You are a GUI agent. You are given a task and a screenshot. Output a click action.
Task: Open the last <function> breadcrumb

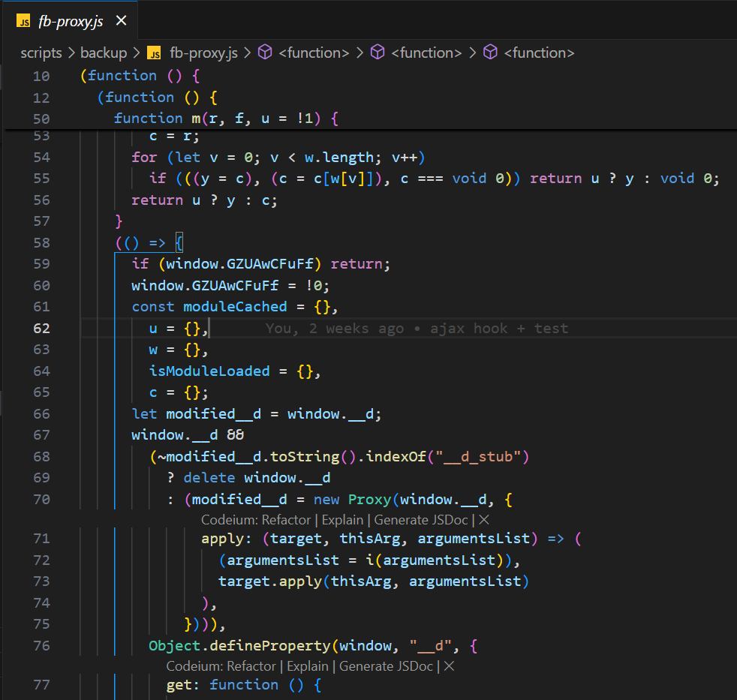(539, 53)
